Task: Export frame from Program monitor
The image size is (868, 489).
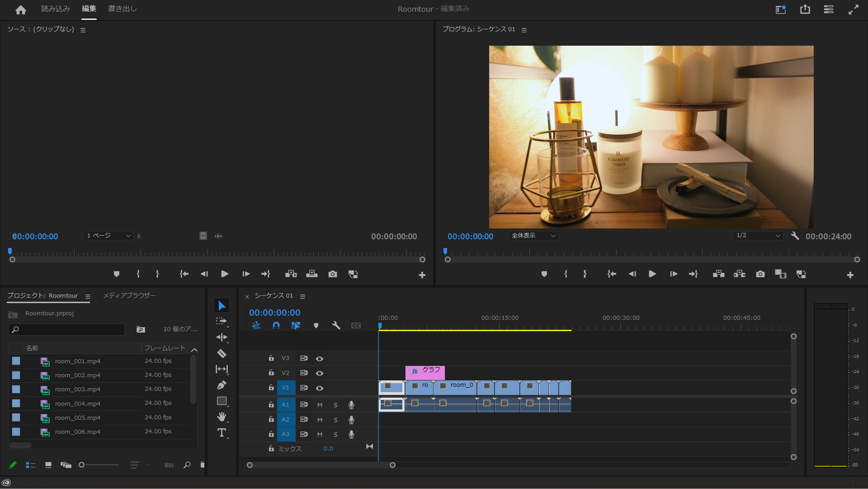Action: [760, 274]
